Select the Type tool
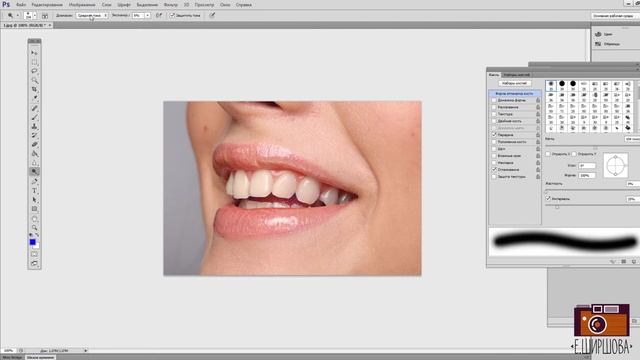Screen dimensions: 640x360 tap(34, 191)
